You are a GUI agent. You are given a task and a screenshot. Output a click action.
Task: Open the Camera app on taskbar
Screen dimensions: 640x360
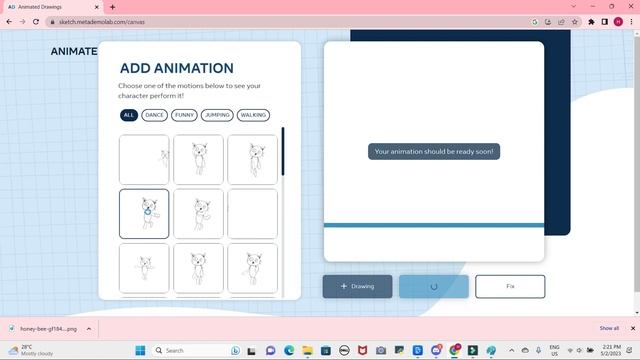381,351
